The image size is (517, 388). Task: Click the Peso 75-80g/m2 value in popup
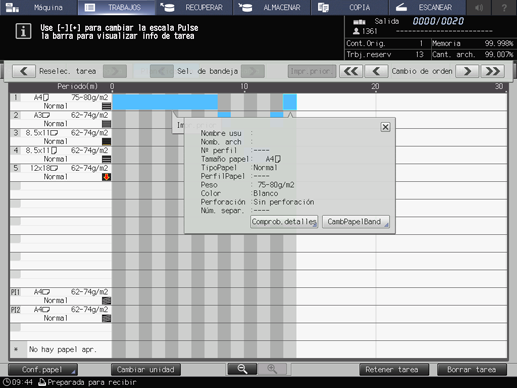276,185
